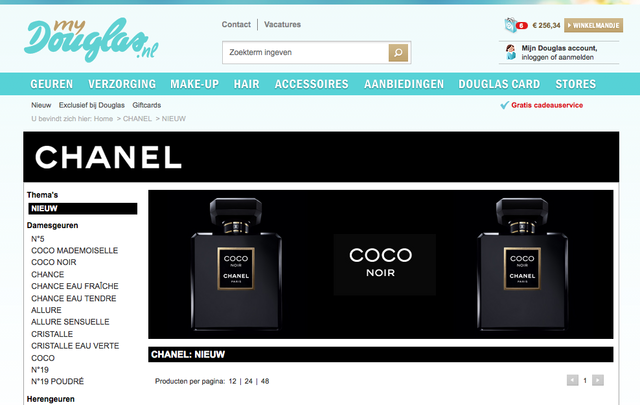Open the shopping bag cart icon
The height and width of the screenshot is (405, 640).
510,25
